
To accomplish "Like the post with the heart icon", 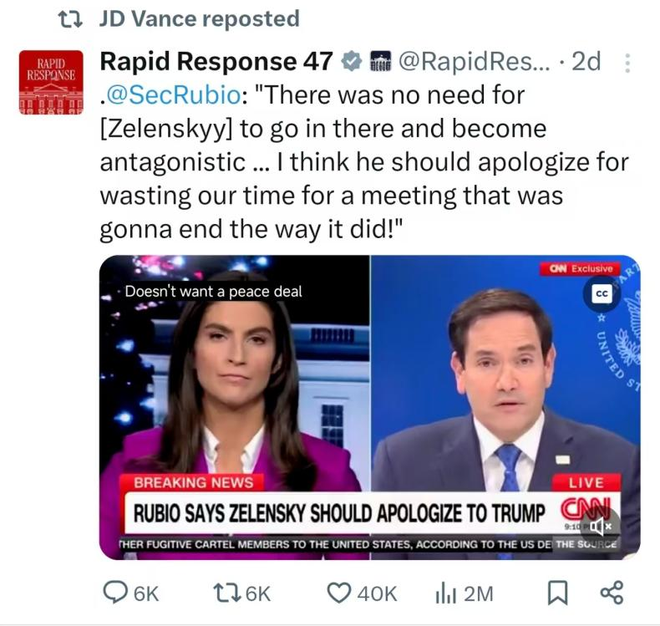I will click(341, 593).
